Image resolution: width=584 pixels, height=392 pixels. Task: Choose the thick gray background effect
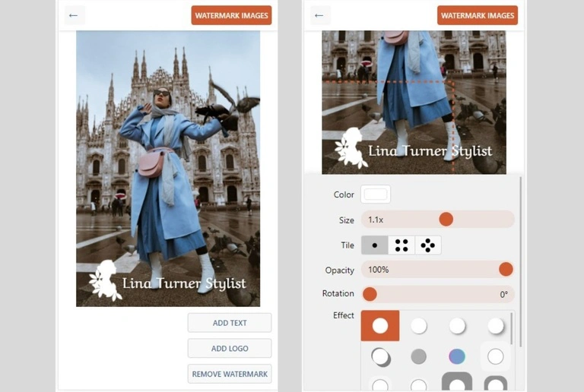click(x=457, y=382)
